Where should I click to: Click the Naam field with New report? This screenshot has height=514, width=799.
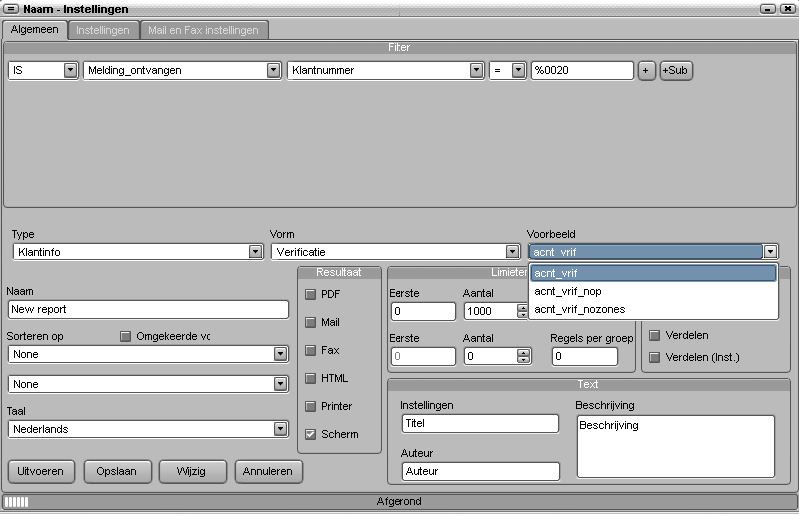click(x=148, y=309)
